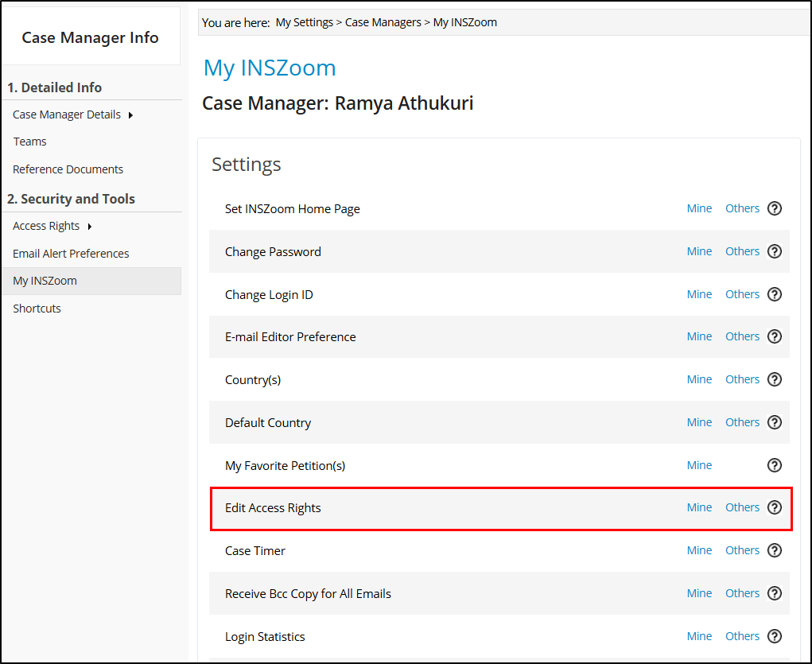The height and width of the screenshot is (664, 812).
Task: Click the My Favorite Petition(s) help icon
Action: point(775,464)
